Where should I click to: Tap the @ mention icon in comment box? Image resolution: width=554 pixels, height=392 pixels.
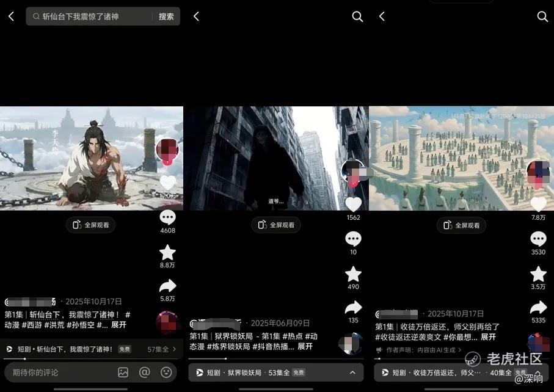click(145, 372)
